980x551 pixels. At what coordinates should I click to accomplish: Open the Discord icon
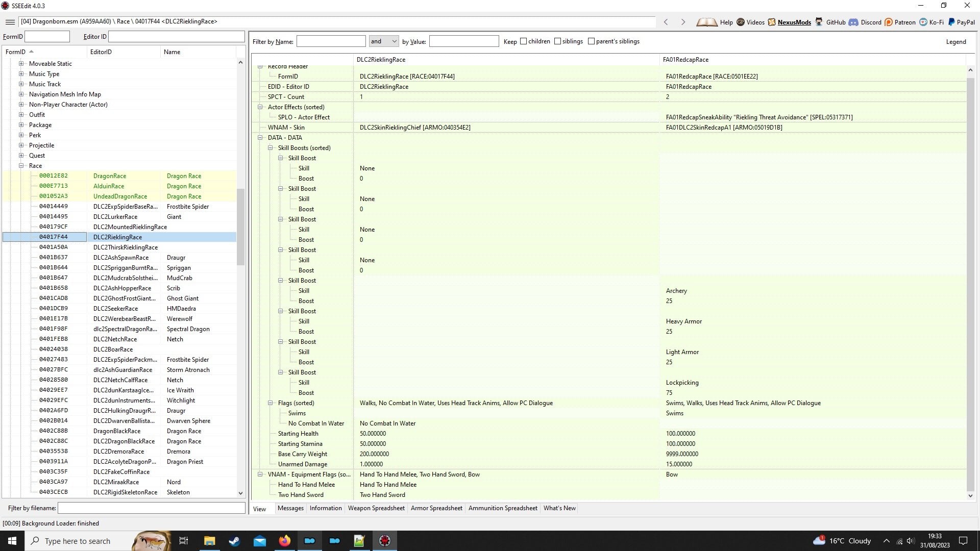(x=853, y=22)
